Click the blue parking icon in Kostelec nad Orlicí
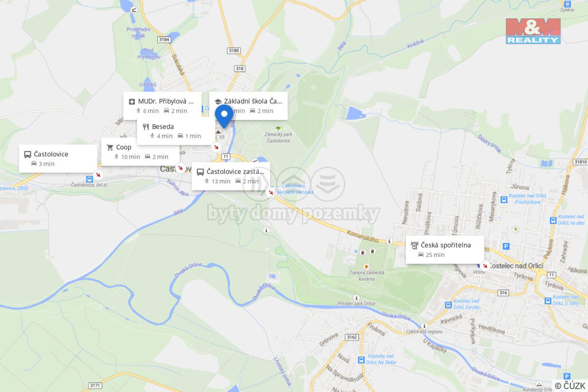 [x=506, y=246]
